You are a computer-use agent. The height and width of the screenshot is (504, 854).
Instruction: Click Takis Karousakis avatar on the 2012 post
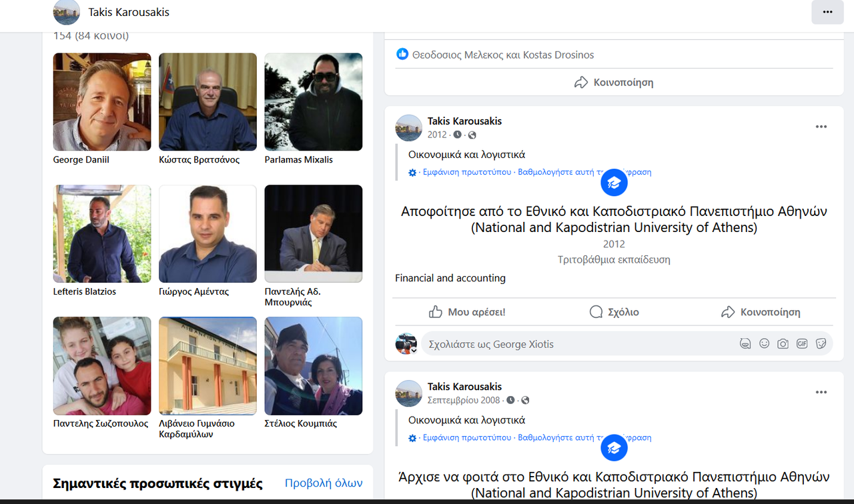409,128
